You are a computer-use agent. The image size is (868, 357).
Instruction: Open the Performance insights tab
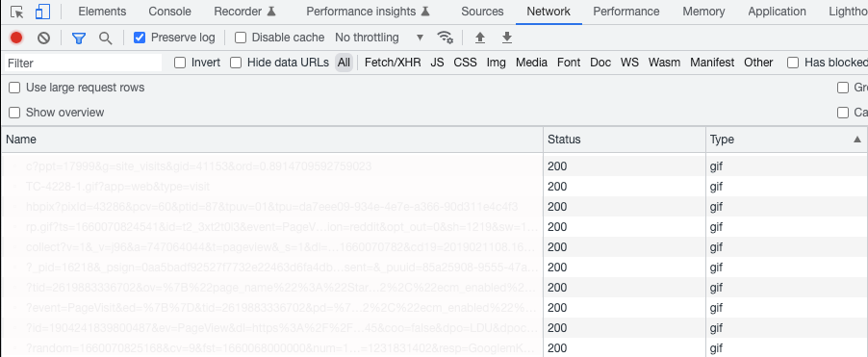[x=368, y=12]
